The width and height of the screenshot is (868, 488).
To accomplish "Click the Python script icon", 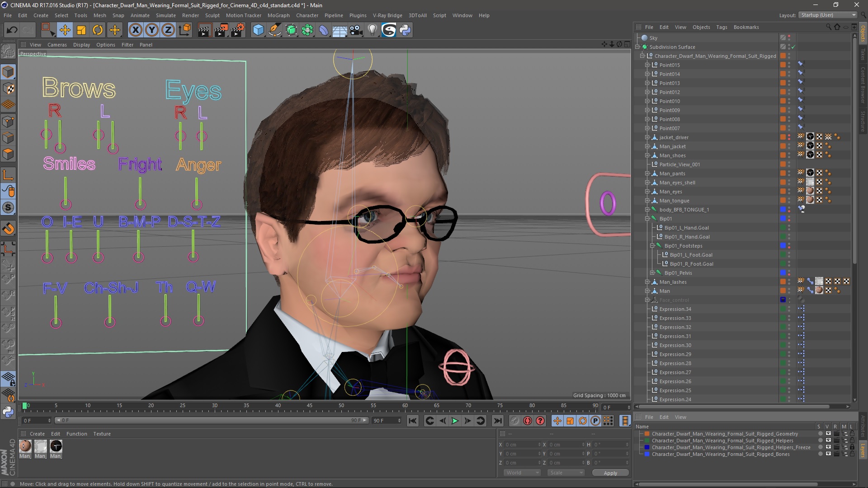I will 406,30.
